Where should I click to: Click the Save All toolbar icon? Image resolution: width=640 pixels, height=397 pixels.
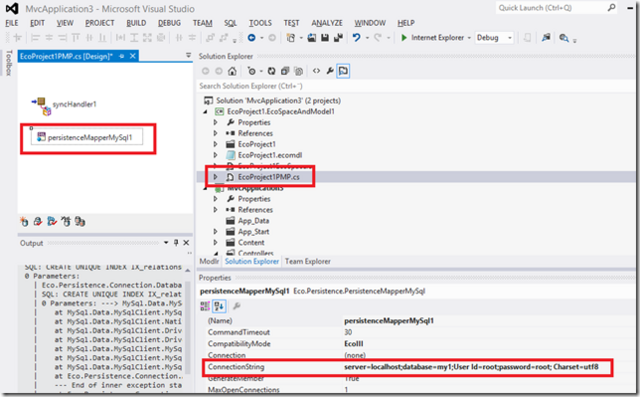coord(338,38)
